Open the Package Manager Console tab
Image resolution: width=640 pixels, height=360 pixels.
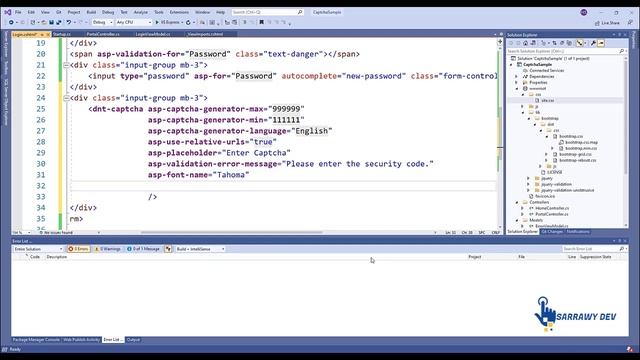[36, 340]
